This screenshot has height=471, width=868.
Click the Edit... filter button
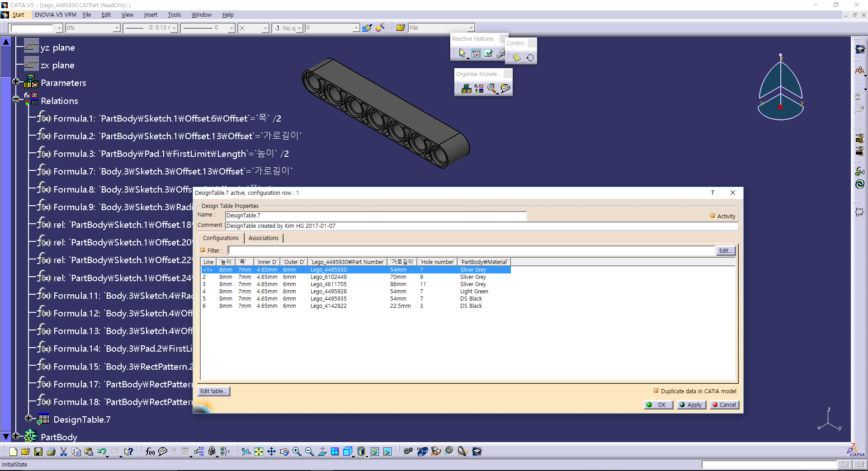point(725,251)
